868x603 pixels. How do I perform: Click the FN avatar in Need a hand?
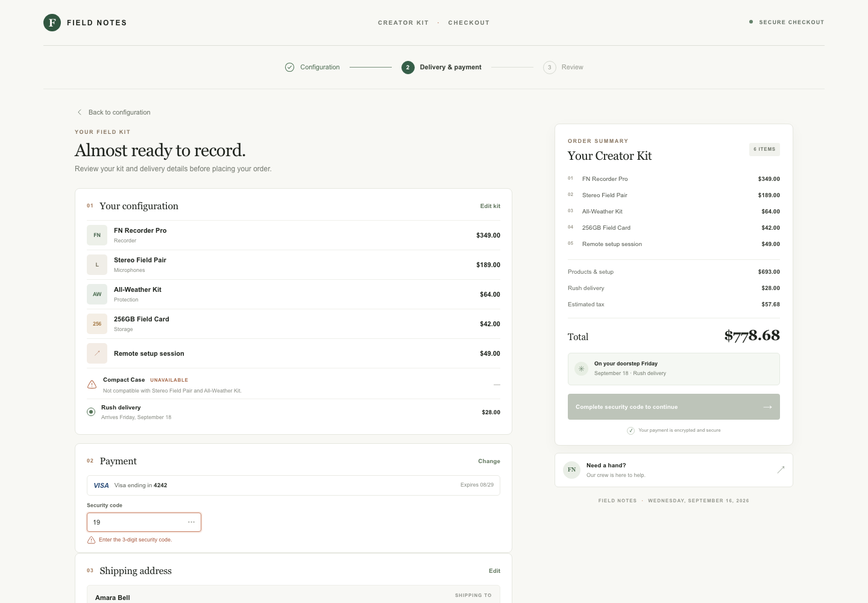click(x=571, y=470)
